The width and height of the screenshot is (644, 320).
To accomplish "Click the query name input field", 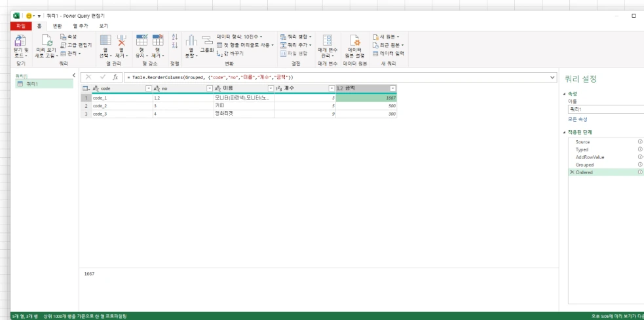I will [606, 109].
